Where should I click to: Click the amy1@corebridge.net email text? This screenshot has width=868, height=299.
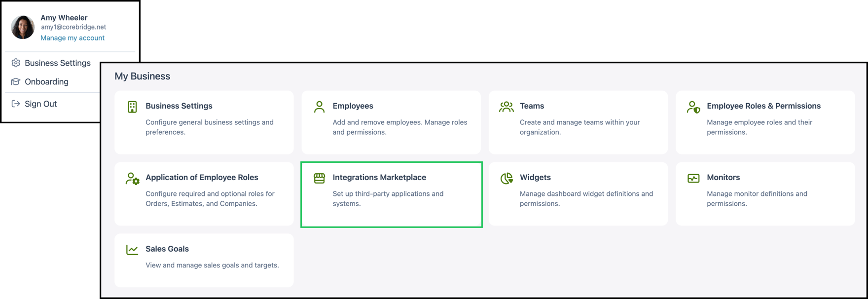(73, 27)
